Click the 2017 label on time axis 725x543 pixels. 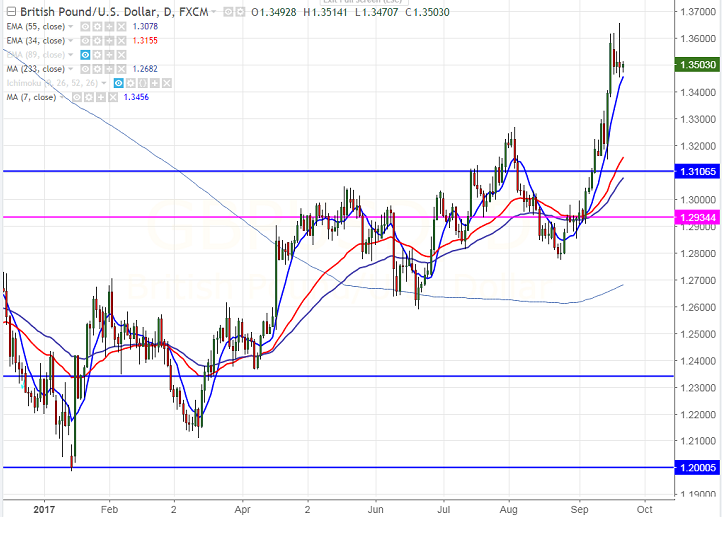44,510
